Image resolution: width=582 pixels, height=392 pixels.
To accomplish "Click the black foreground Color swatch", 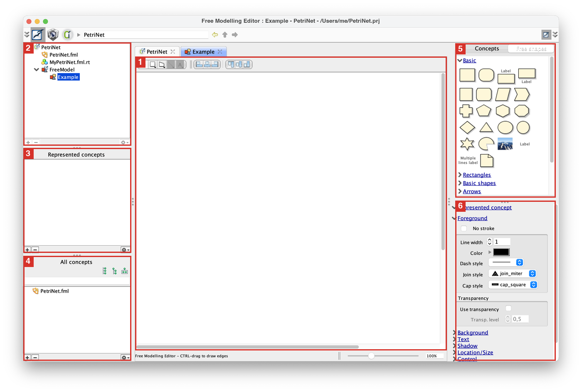I will tap(501, 252).
